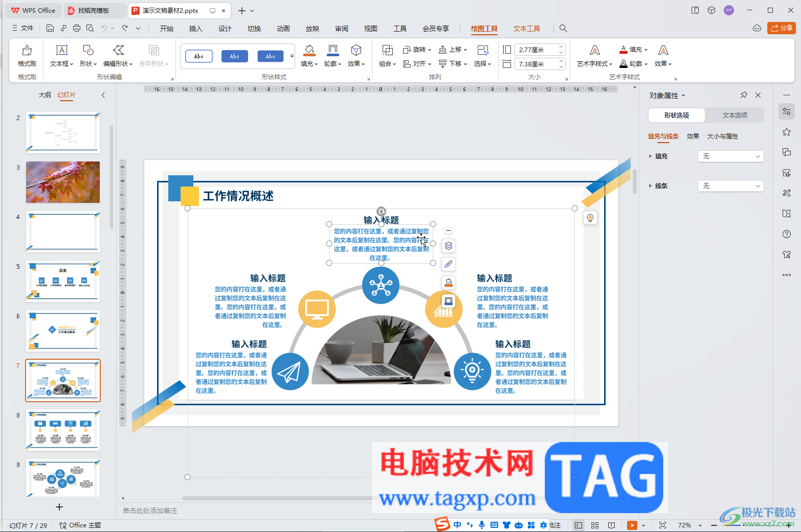Click the search magnifier icon in ribbon
801x532 pixels.
click(563, 29)
